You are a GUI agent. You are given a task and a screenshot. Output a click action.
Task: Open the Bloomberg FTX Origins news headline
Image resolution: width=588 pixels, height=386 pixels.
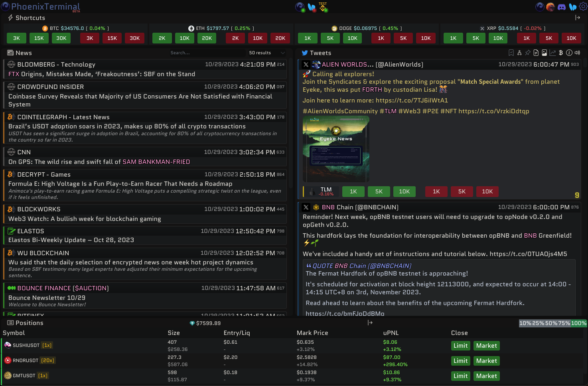click(102, 74)
